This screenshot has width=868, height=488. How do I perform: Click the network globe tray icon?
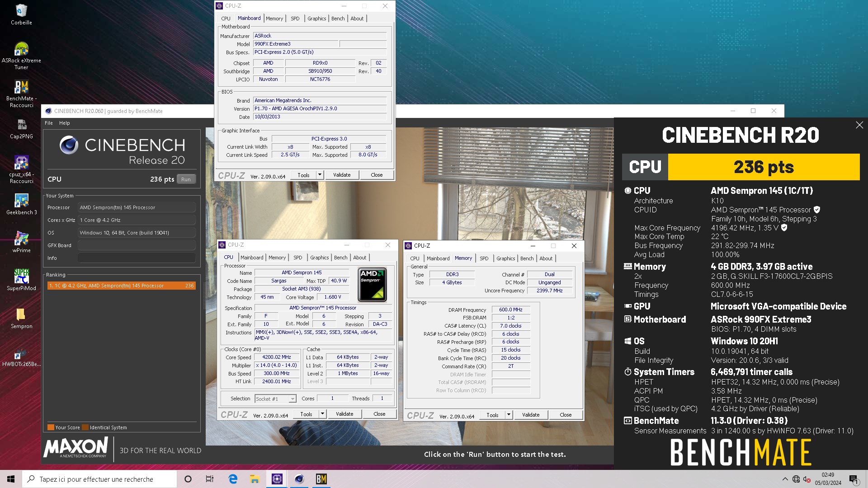796,479
